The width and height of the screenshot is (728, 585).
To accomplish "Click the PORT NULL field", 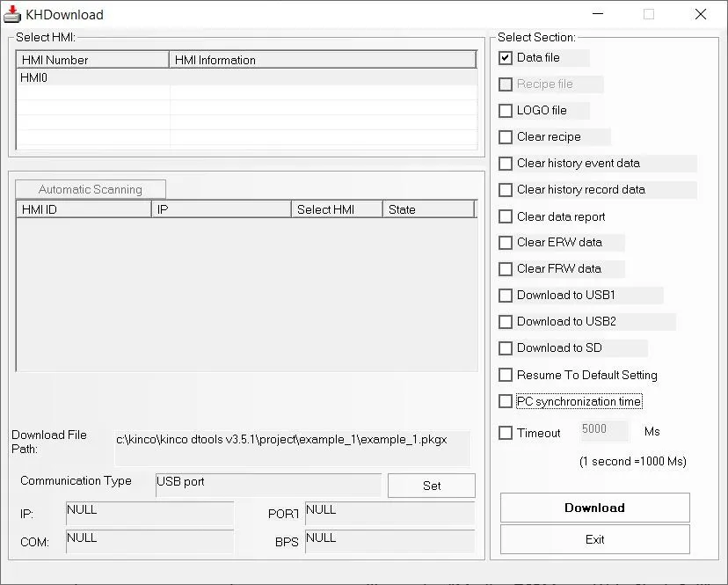I will [390, 514].
